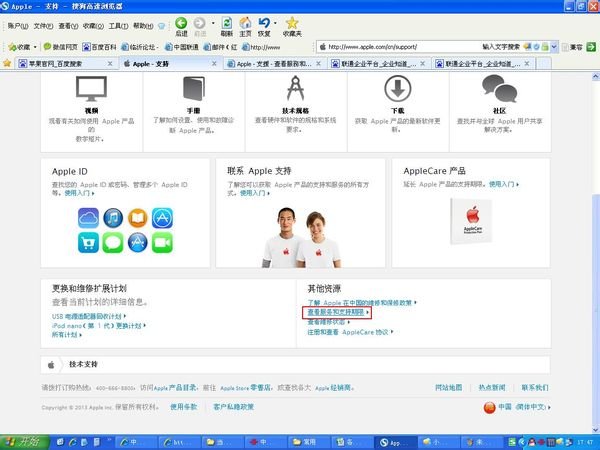The width and height of the screenshot is (600, 450).
Task: Refresh the page with the 刷新 icon
Action: (227, 23)
